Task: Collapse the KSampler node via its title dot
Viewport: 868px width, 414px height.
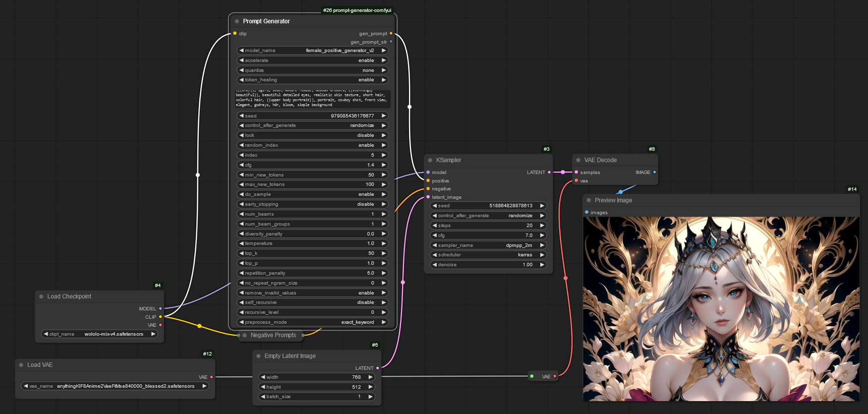Action: click(430, 160)
